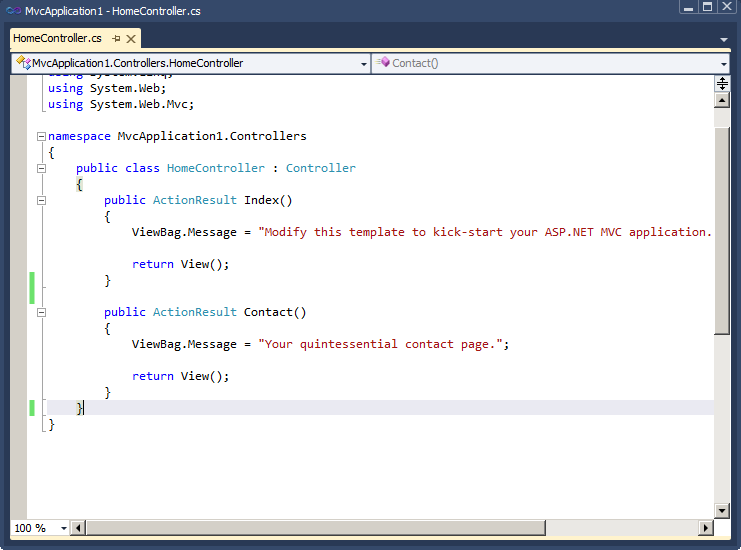Click the 'HomeController' class name in code

coord(215,168)
